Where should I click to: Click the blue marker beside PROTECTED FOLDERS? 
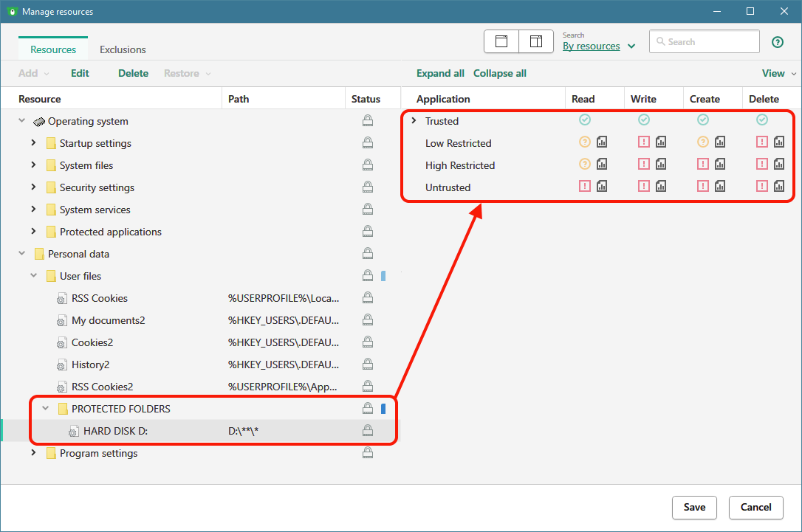(383, 409)
